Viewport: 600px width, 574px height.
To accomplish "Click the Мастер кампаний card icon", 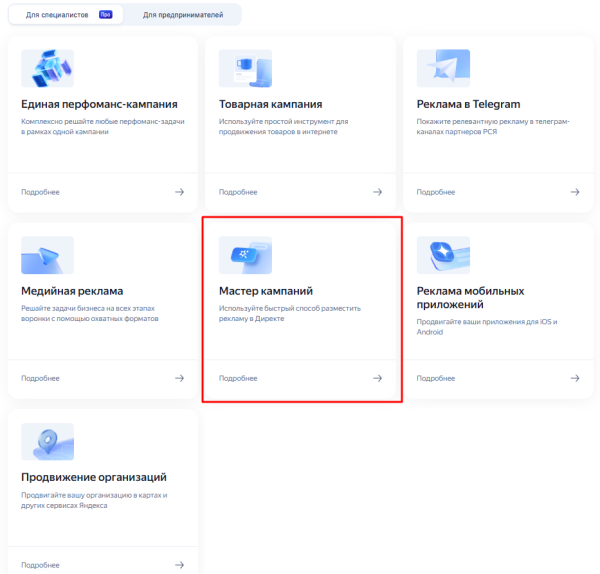I will (245, 255).
